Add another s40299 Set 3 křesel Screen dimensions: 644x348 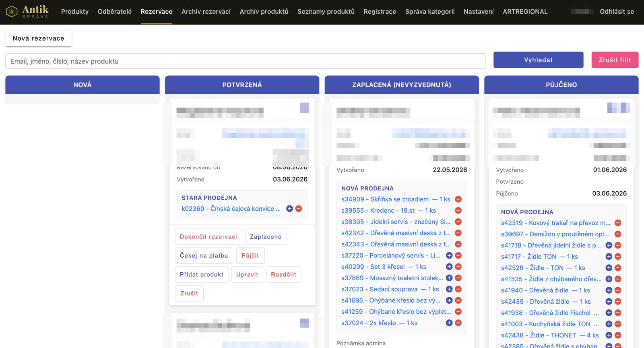click(x=449, y=267)
